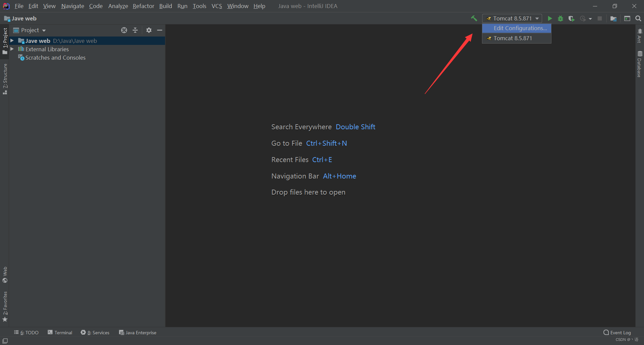Show the Event Log panel
This screenshot has width=644, height=345.
click(620, 332)
